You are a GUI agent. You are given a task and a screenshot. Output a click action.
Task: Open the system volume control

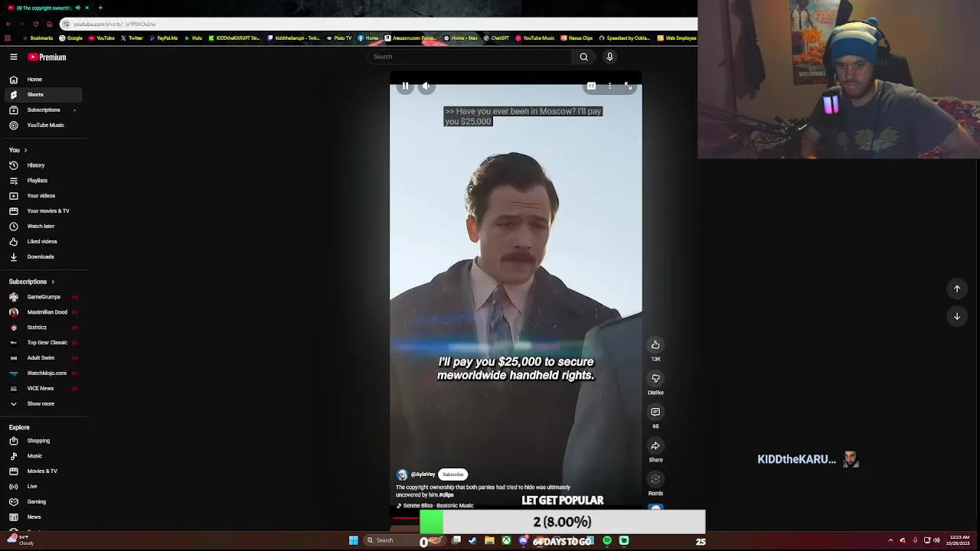click(x=936, y=540)
